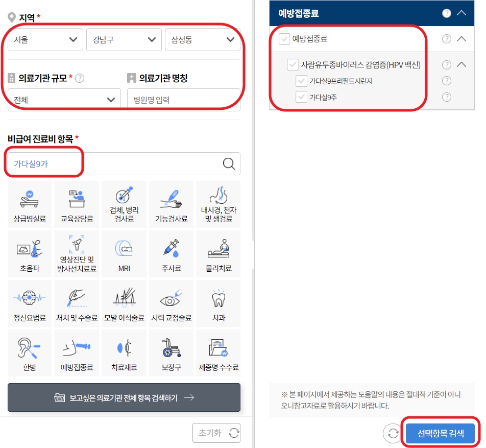The height and width of the screenshot is (448, 486).
Task: Click the 병원명 입력 input field
Action: click(184, 100)
